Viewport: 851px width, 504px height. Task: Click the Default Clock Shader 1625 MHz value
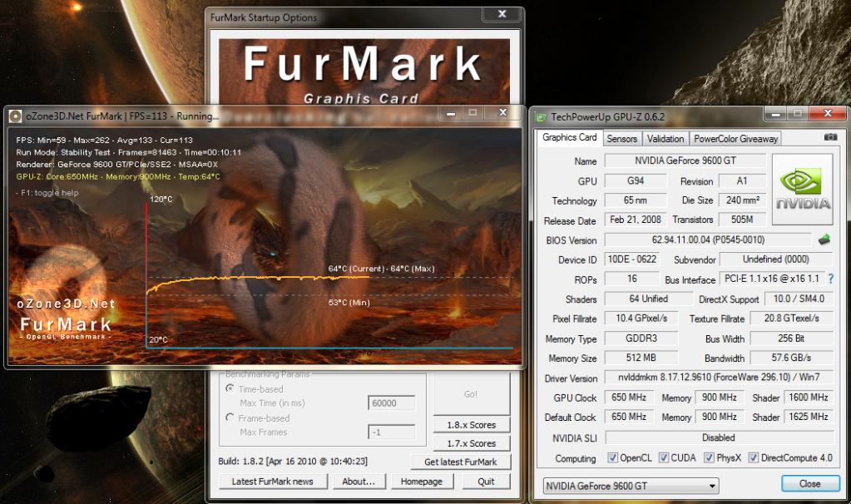click(809, 417)
